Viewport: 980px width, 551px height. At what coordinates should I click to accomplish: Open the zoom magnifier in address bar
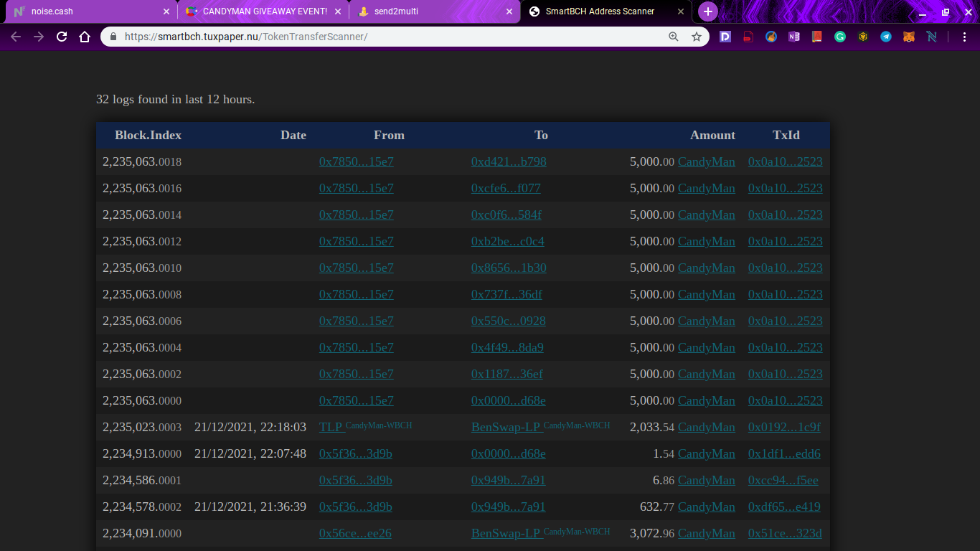(674, 37)
